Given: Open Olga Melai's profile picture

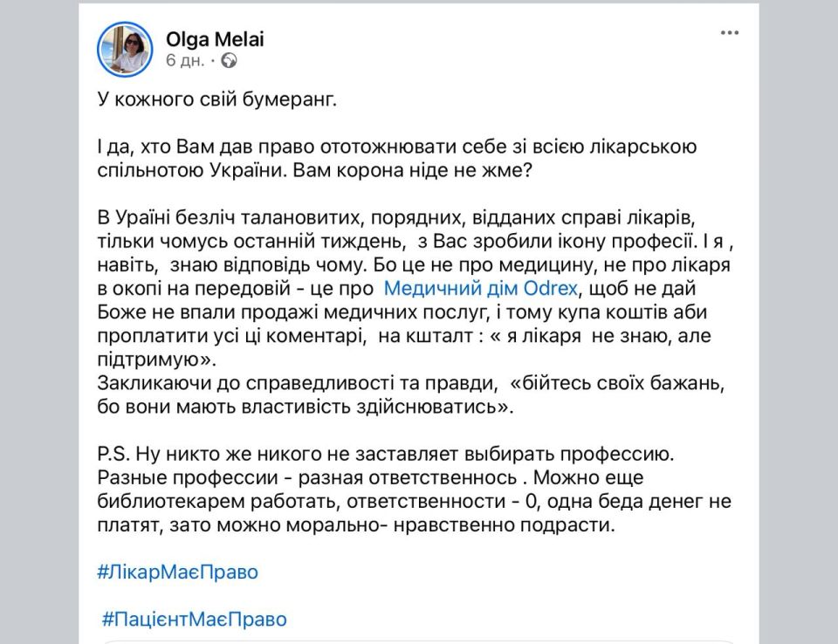Looking at the screenshot, I should 126,50.
